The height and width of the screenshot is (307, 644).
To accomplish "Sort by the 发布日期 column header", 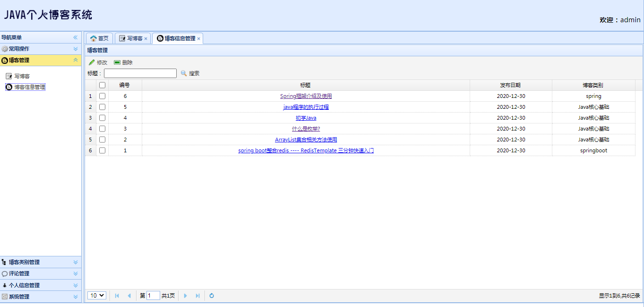I will [511, 85].
